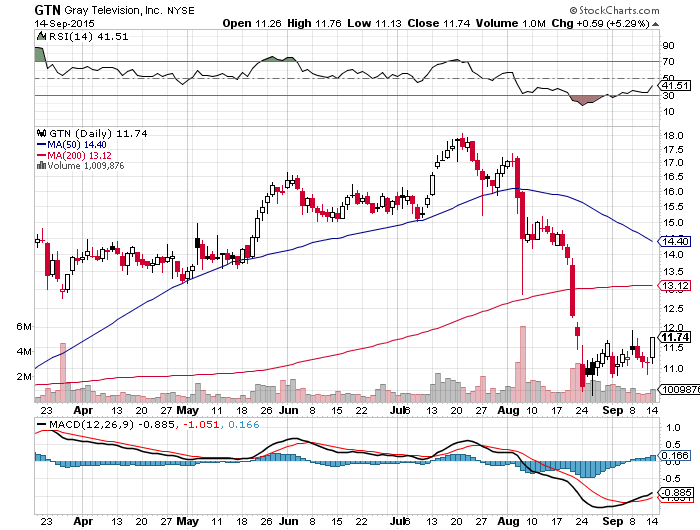Click the candlestick icon before GTN (Daily)
The width and height of the screenshot is (700, 530).
click(x=42, y=133)
